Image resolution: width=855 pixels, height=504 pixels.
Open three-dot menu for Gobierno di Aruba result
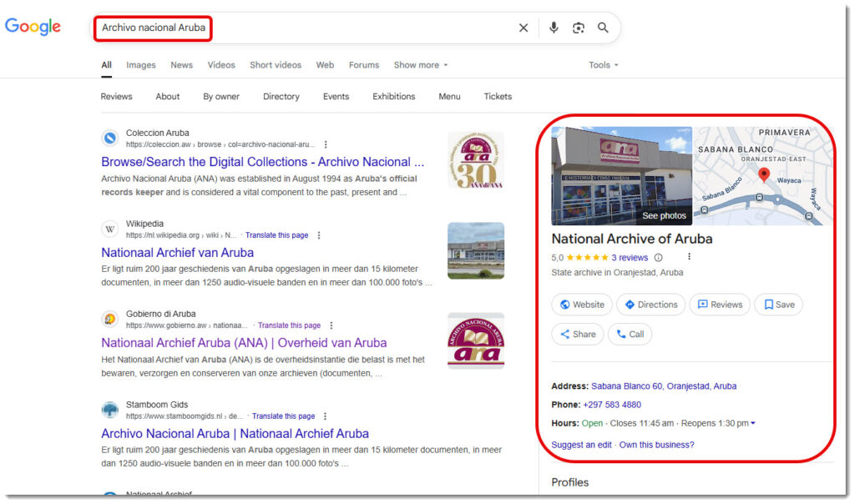(x=331, y=325)
